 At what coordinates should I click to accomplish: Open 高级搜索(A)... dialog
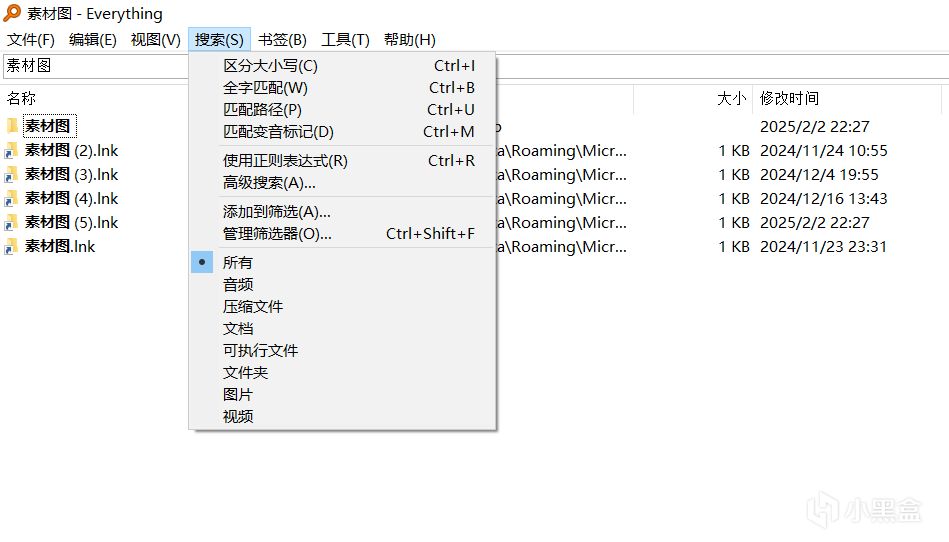tap(342, 183)
